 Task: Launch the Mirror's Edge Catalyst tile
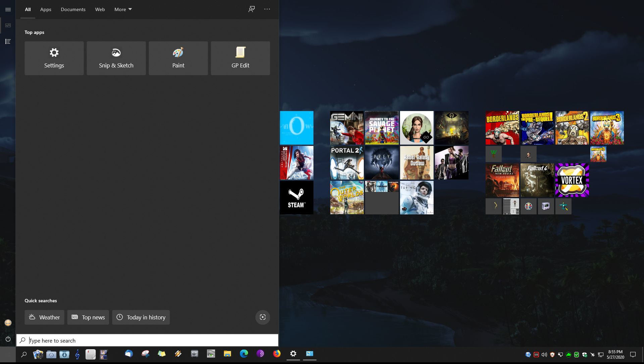click(x=297, y=163)
